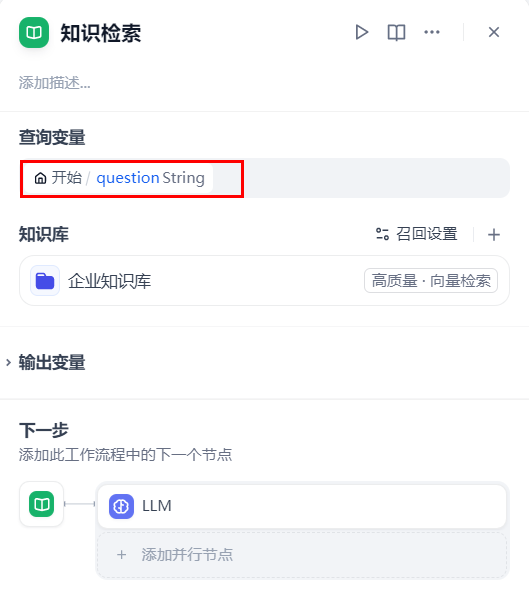The width and height of the screenshot is (529, 616).
Task: Click the blue folder icon of 企业知识库
Action: 45,280
